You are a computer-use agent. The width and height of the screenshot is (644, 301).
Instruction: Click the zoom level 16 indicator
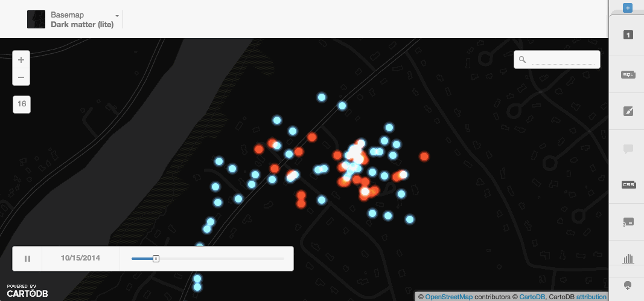click(x=22, y=104)
